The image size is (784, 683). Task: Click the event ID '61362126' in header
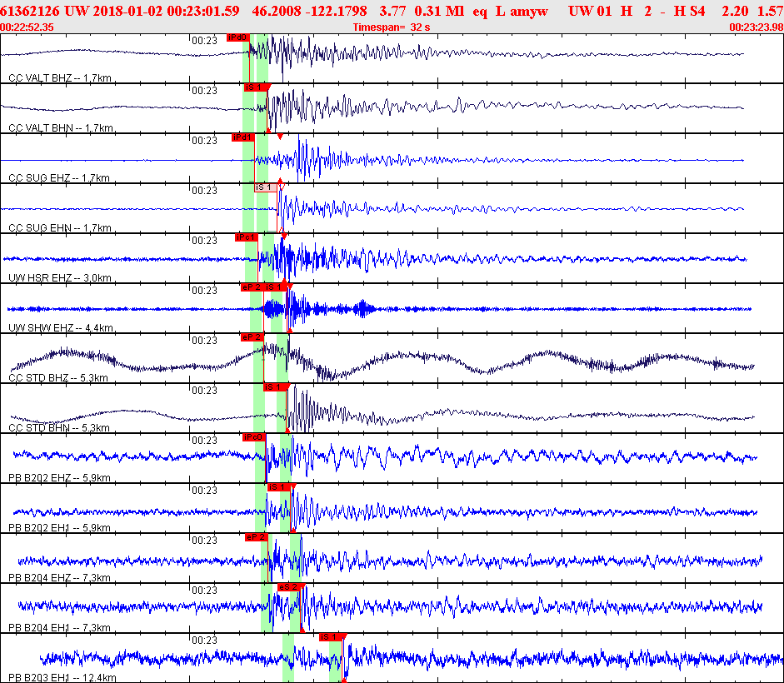tap(30, 11)
